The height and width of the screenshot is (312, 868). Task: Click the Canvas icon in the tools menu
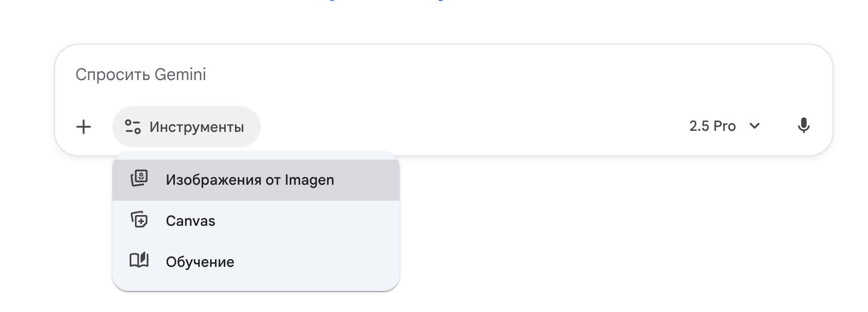(139, 220)
